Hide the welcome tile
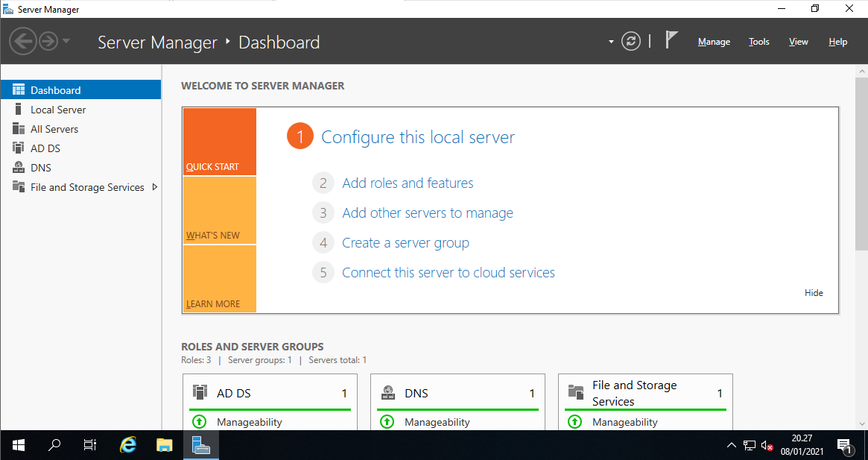868x460 pixels. 814,292
